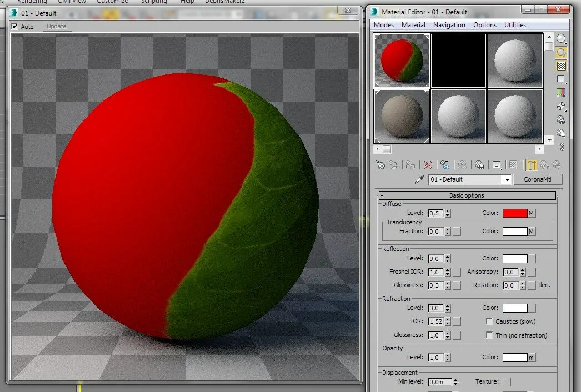Click the Sample UV Tiling icon
The width and height of the screenshot is (581, 392).
(562, 79)
